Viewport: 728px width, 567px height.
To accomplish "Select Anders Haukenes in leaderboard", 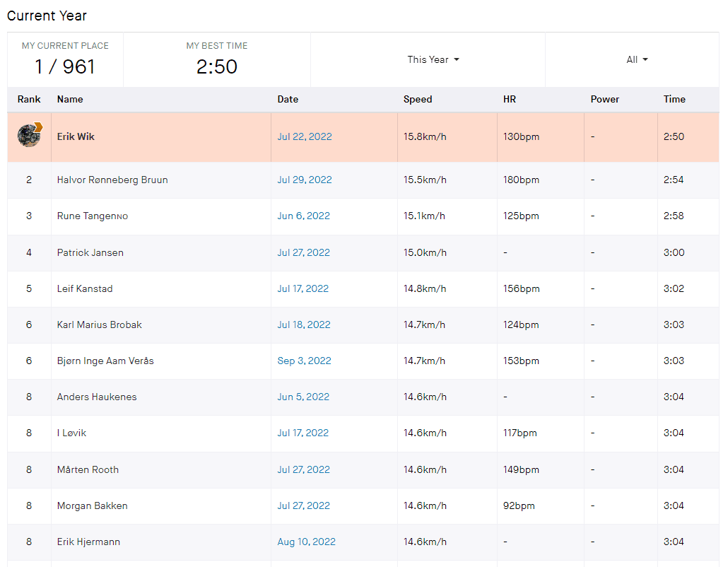I will tap(97, 397).
